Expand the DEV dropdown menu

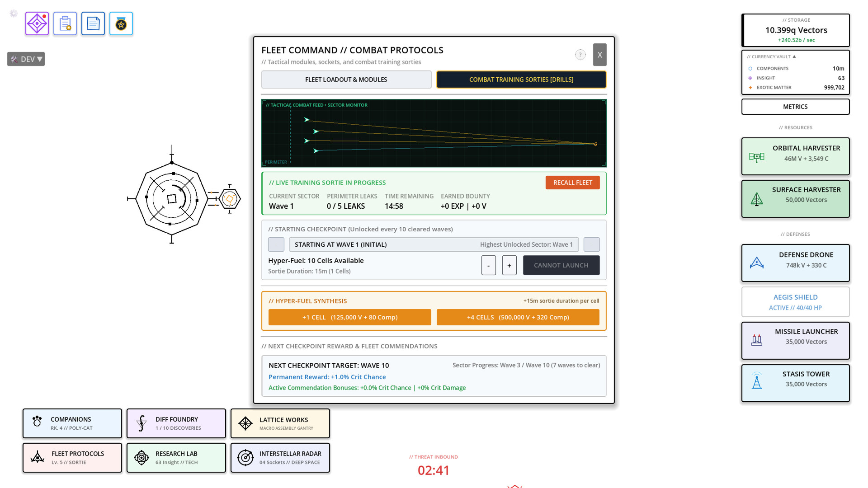(26, 59)
